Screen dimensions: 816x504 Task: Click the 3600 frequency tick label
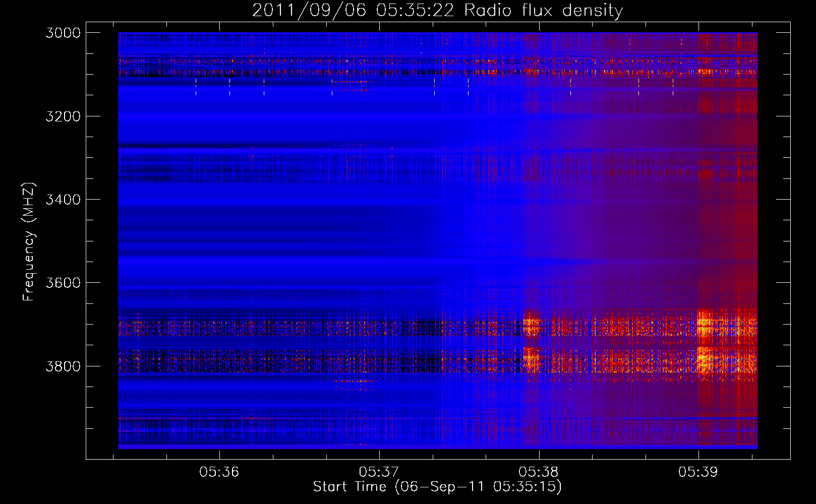pos(63,283)
